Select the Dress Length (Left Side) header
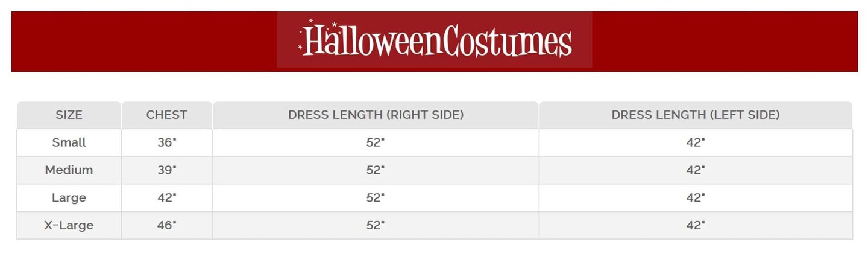This screenshot has width=868, height=256. tap(696, 115)
